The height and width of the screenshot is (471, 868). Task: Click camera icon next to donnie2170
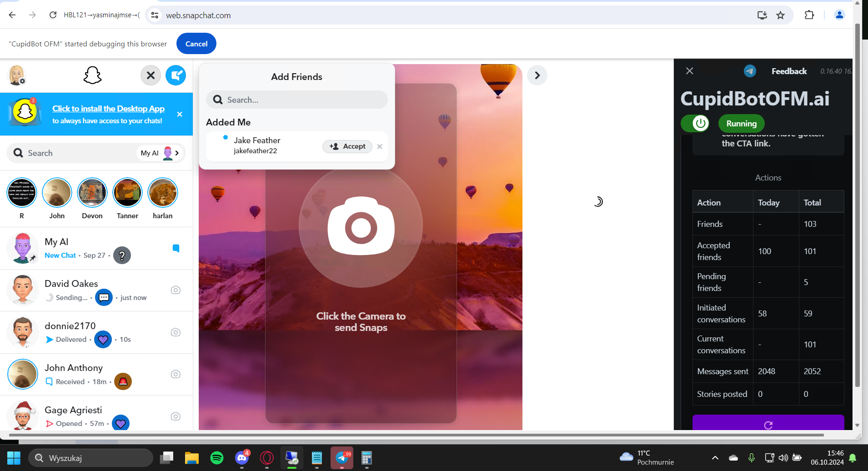[176, 332]
